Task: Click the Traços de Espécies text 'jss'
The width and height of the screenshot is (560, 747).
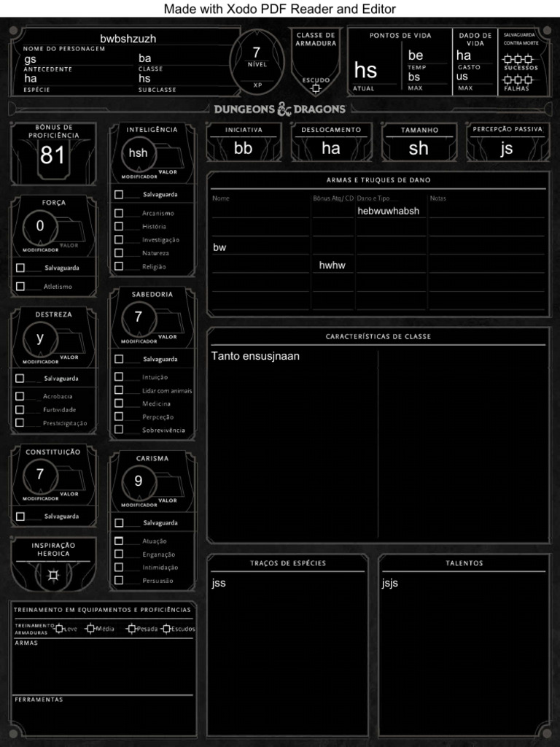Action: [x=219, y=583]
